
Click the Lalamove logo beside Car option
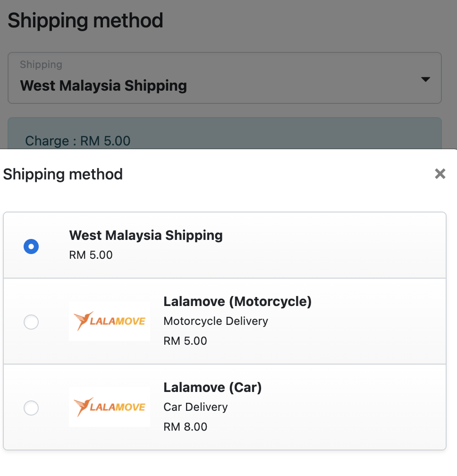pyautogui.click(x=110, y=407)
